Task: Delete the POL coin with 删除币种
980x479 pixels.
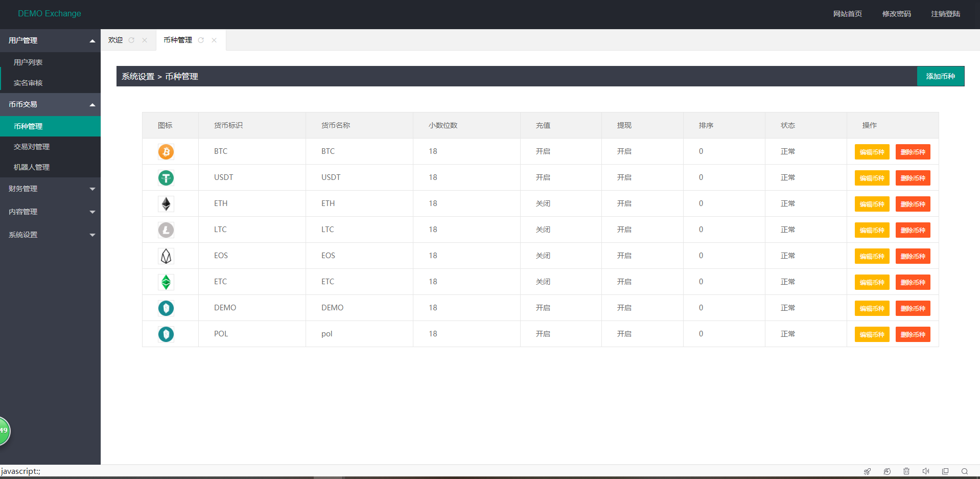Action: click(x=913, y=334)
